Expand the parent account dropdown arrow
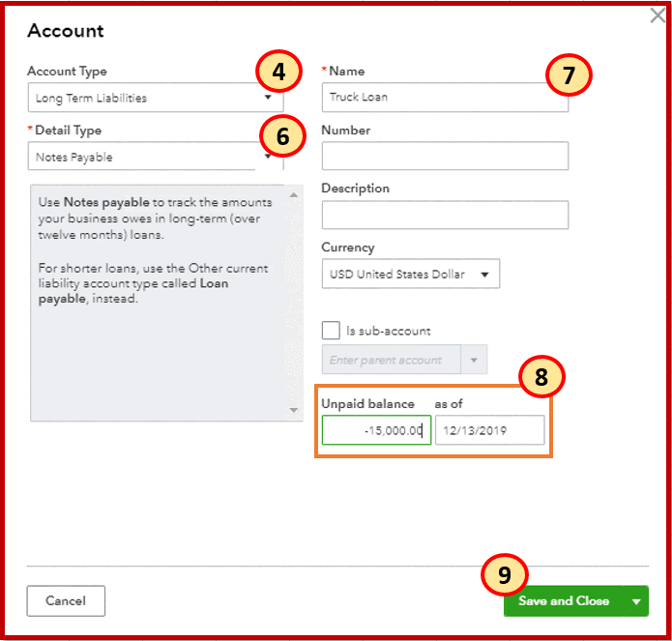This screenshot has height=641, width=672. [x=474, y=361]
